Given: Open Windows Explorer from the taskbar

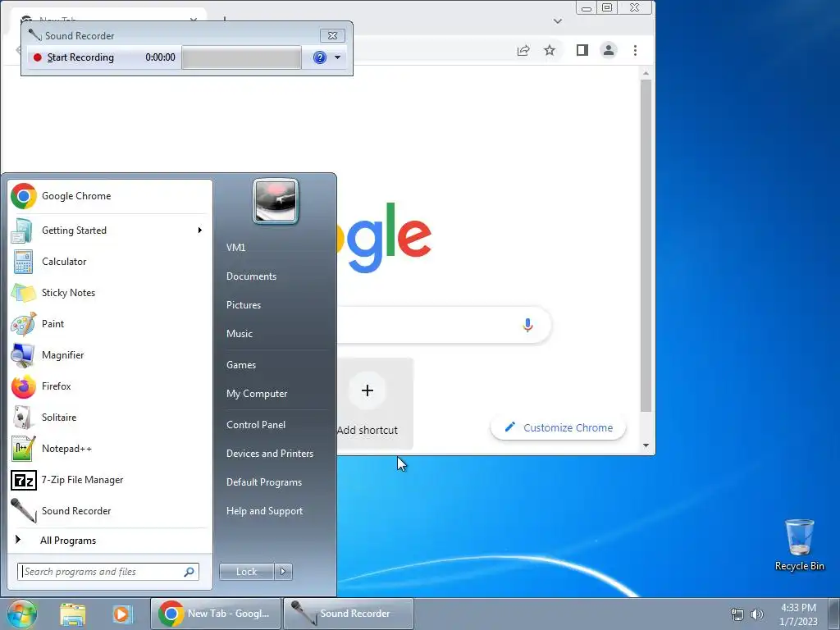Looking at the screenshot, I should [x=73, y=614].
